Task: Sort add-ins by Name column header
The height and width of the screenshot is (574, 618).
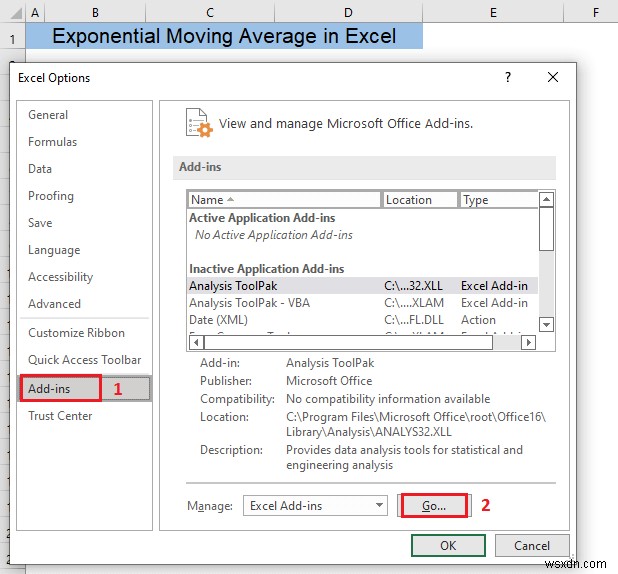Action: (x=284, y=200)
